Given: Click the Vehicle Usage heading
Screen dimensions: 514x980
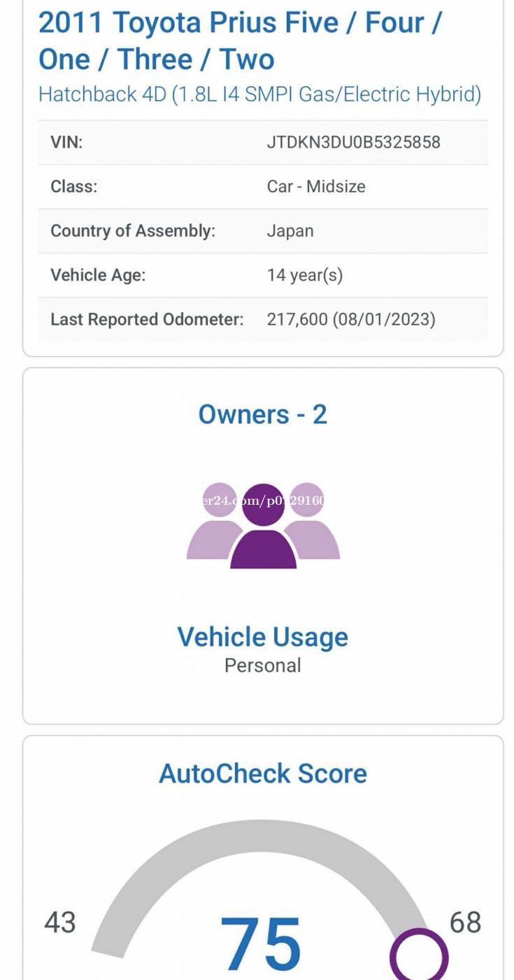Looking at the screenshot, I should [263, 637].
